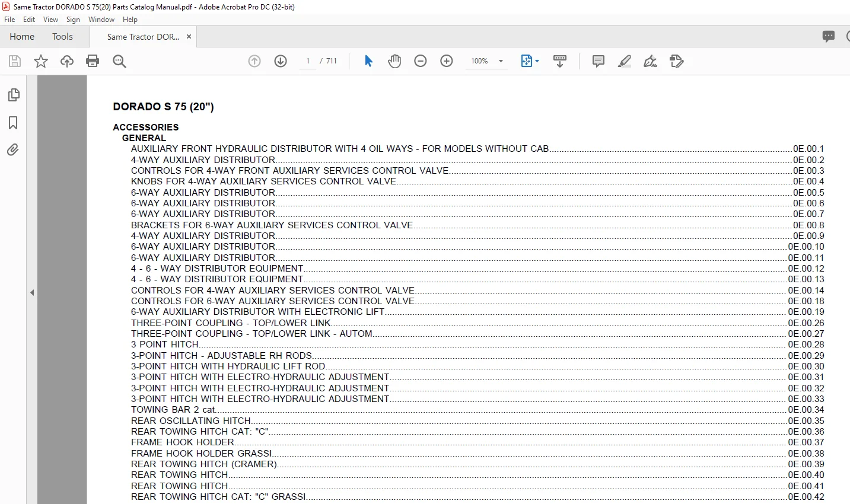Open the Attachments paperclip panel

(x=13, y=150)
